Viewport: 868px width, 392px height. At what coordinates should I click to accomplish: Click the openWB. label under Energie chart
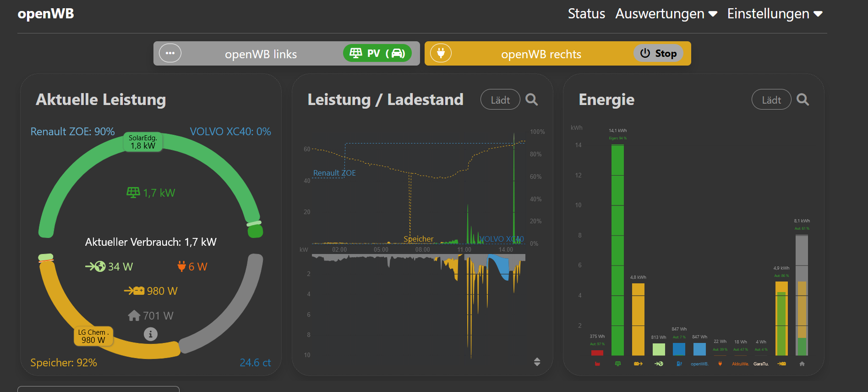tap(699, 364)
